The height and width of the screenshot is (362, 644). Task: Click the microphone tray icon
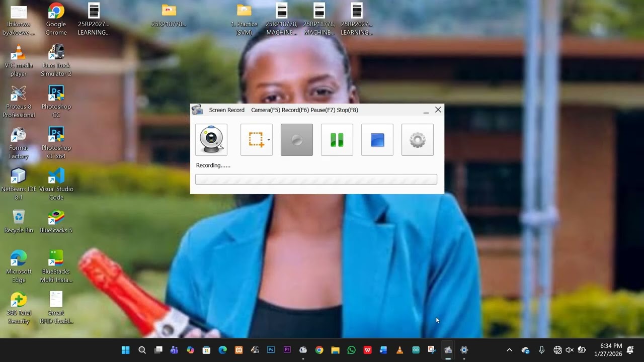click(x=541, y=350)
